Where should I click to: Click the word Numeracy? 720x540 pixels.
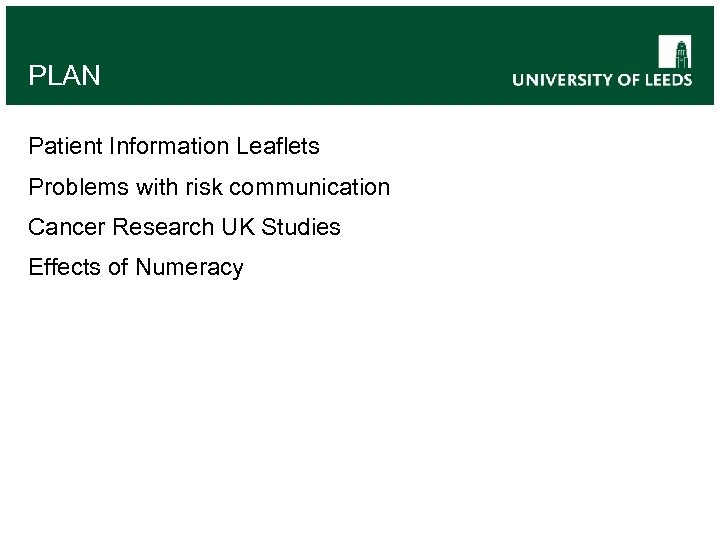190,268
